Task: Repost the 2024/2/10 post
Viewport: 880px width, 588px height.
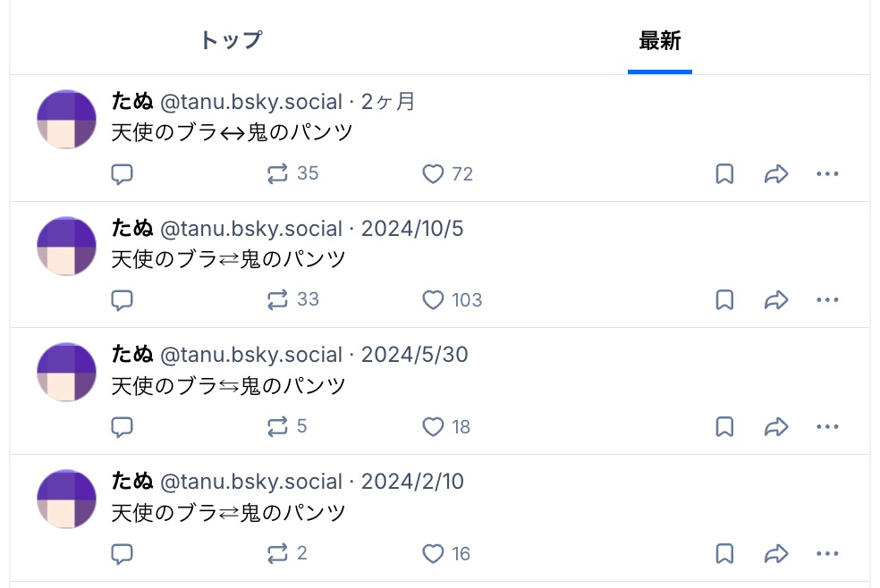Action: (x=278, y=554)
